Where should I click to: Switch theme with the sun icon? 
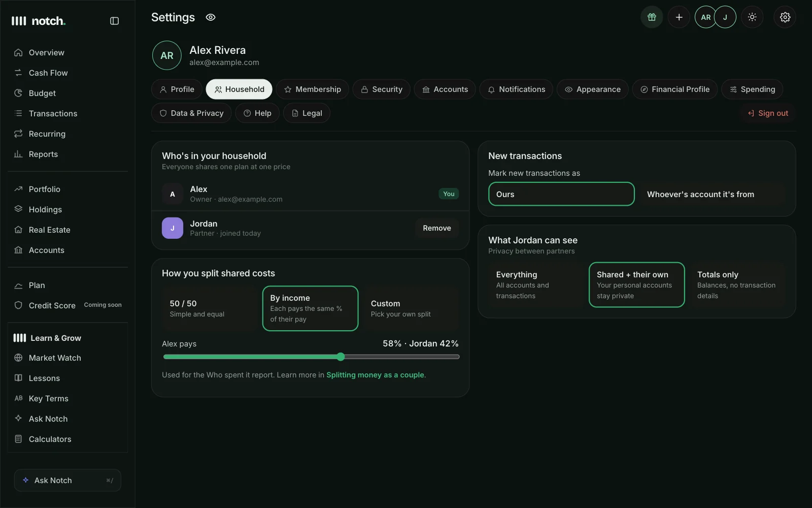point(752,17)
